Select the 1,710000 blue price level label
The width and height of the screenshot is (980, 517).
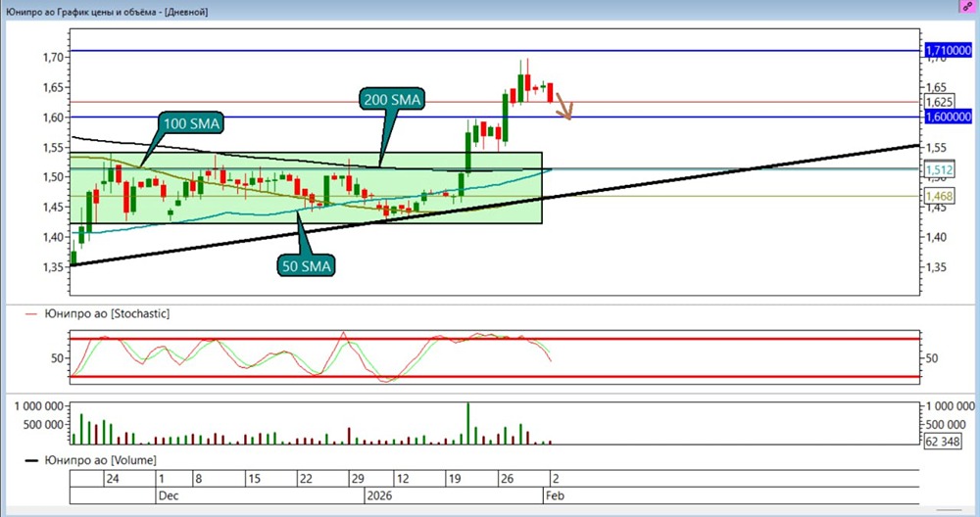coord(948,51)
